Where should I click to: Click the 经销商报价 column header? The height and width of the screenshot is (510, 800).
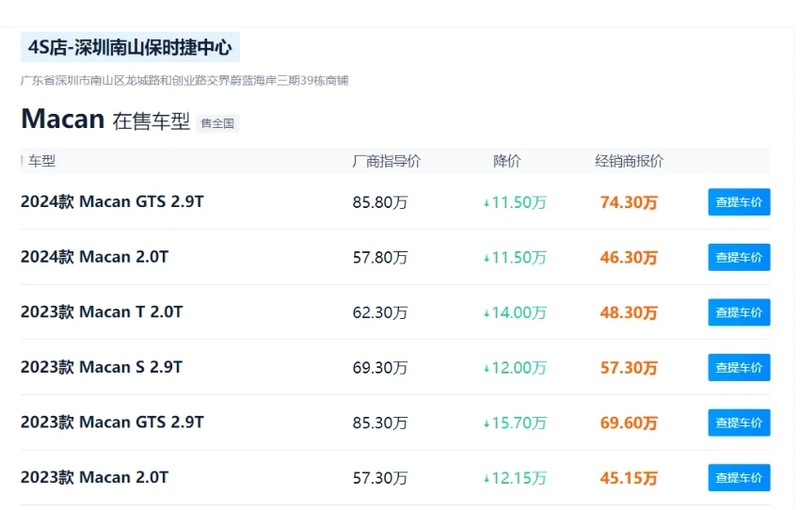[629, 161]
